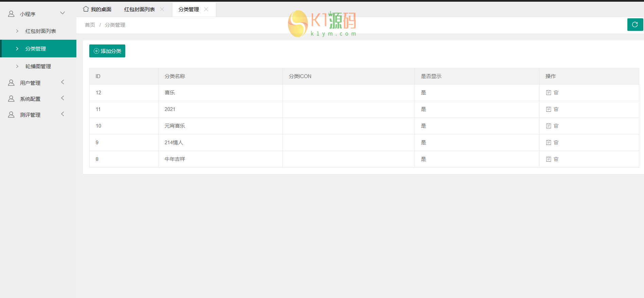Open the 用户管理 menu
The image size is (644, 298).
tap(38, 83)
